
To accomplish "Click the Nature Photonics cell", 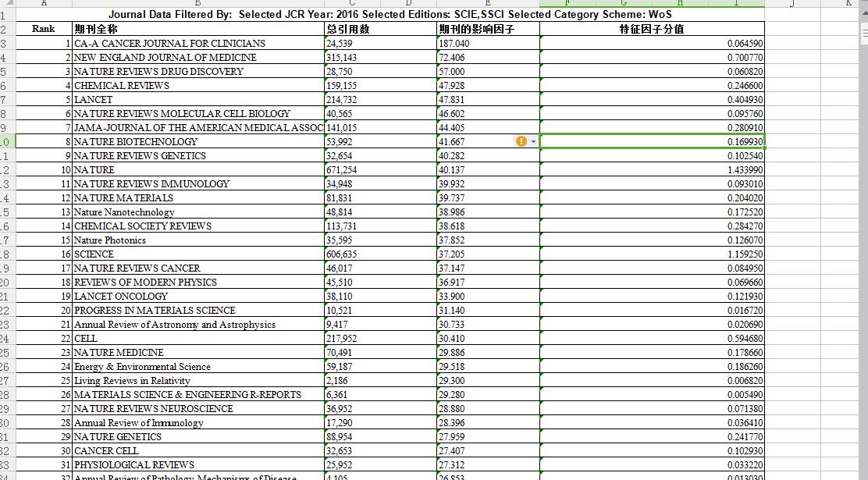I will [x=198, y=240].
